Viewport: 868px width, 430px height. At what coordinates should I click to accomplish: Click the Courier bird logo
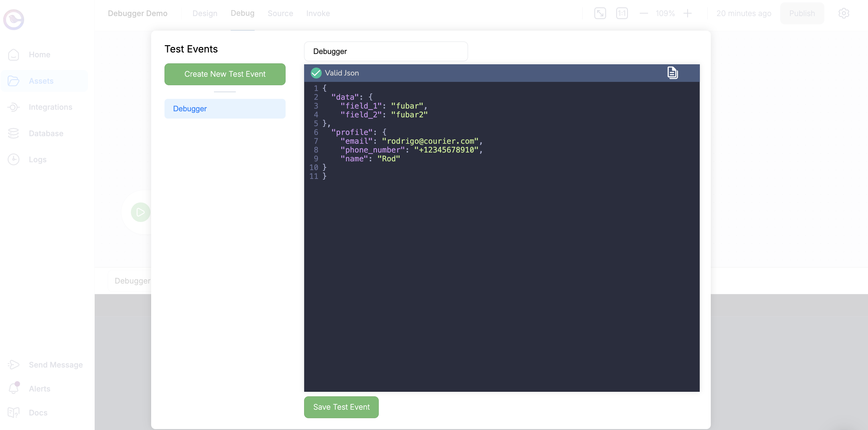(14, 19)
